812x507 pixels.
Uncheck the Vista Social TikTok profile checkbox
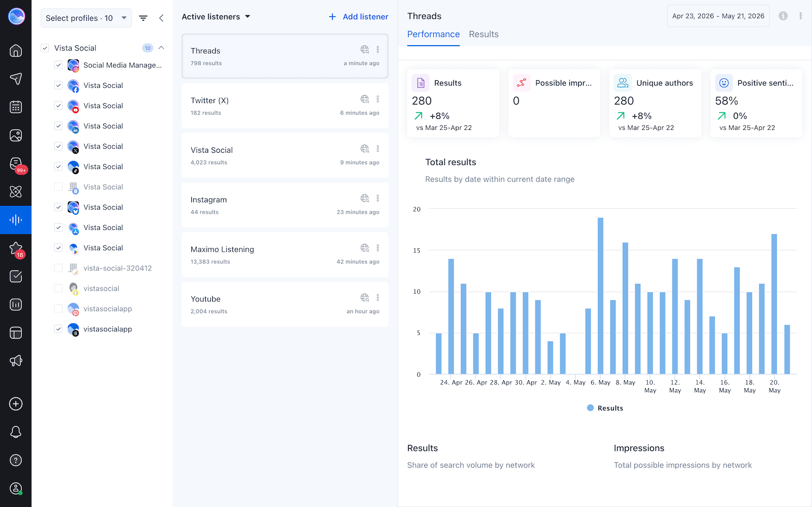pyautogui.click(x=58, y=166)
